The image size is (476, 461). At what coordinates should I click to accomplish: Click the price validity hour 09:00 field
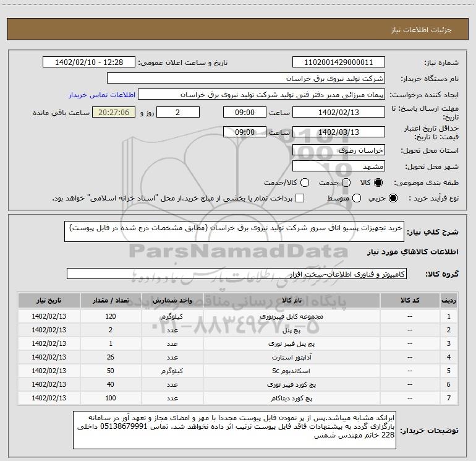tap(245, 132)
